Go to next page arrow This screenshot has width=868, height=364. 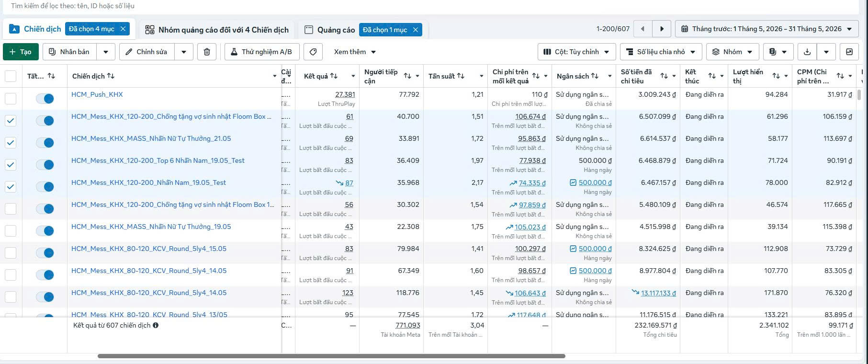[662, 29]
